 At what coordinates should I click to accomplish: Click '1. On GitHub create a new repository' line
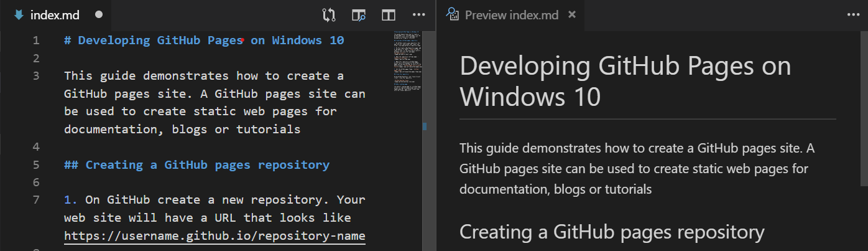point(215,200)
